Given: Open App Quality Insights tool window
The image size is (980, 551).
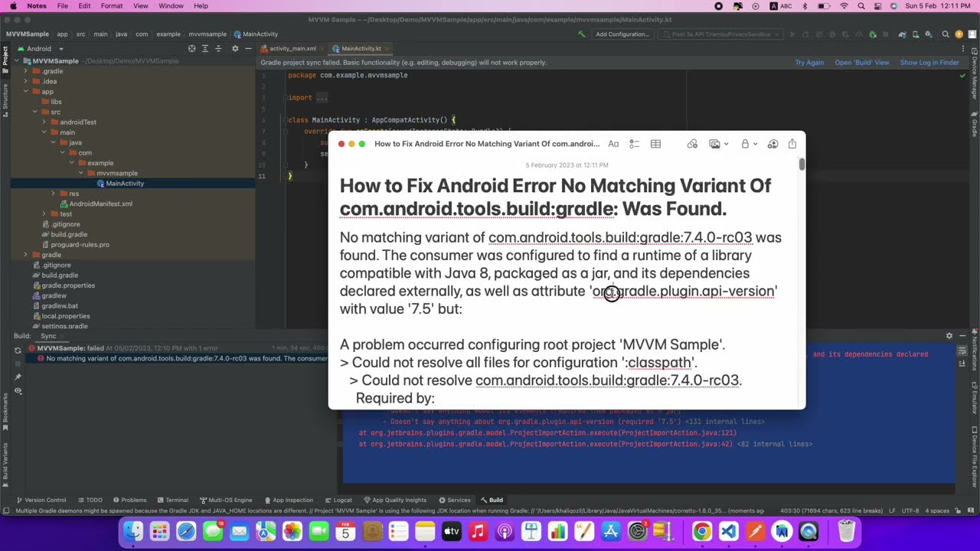Looking at the screenshot, I should (395, 500).
